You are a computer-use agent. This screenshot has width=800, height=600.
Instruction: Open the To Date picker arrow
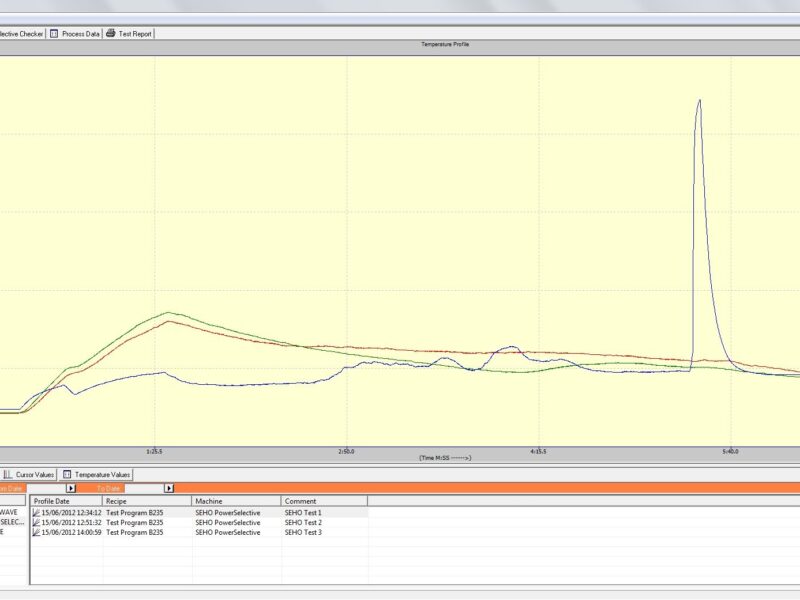pos(169,488)
